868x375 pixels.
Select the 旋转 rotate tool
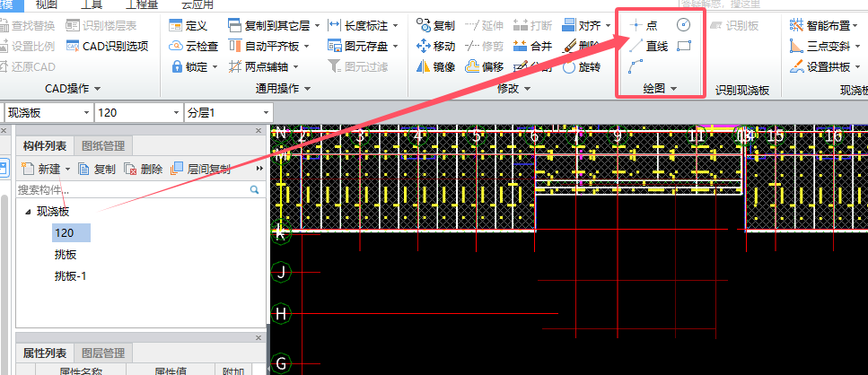pyautogui.click(x=582, y=67)
